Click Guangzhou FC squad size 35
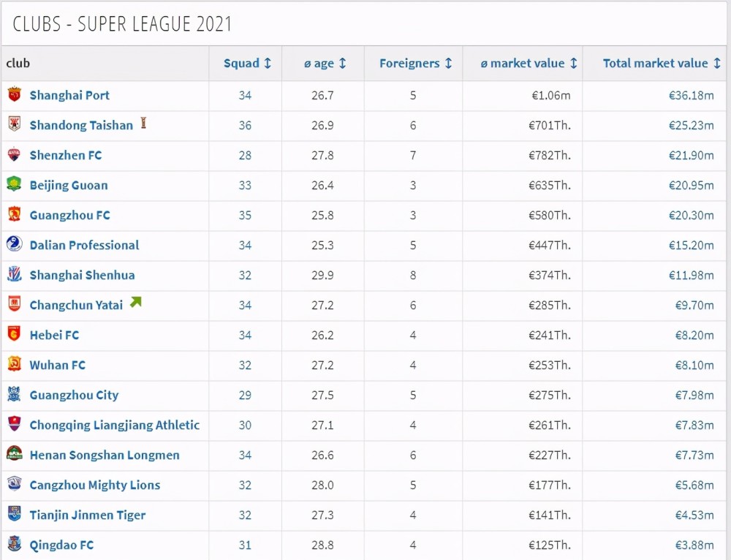 click(x=245, y=215)
